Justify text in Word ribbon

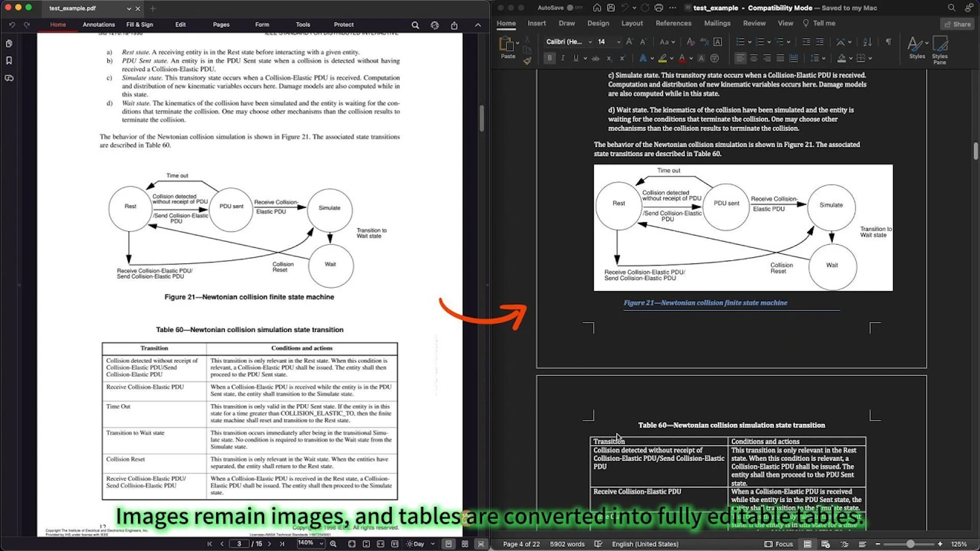[780, 58]
